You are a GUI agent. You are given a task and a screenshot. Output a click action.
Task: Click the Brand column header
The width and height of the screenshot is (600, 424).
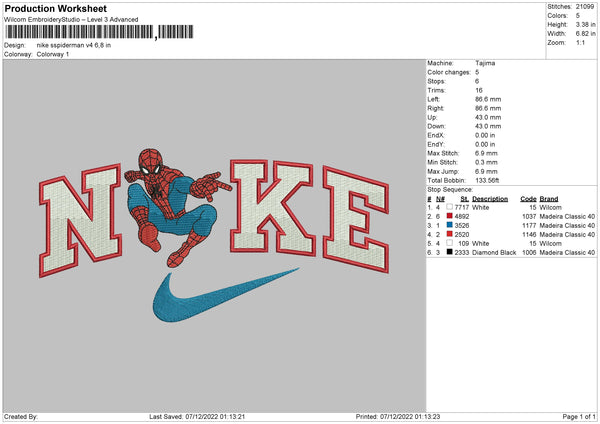(550, 198)
